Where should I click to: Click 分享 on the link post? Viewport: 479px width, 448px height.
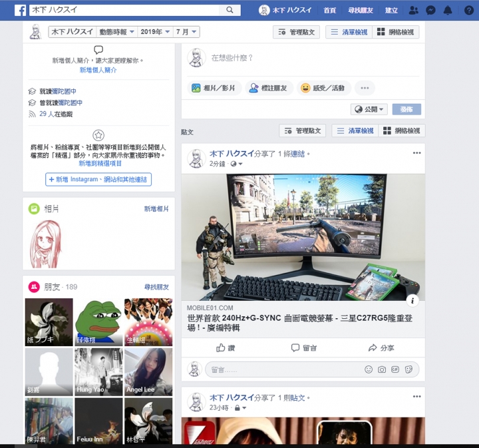(x=381, y=347)
